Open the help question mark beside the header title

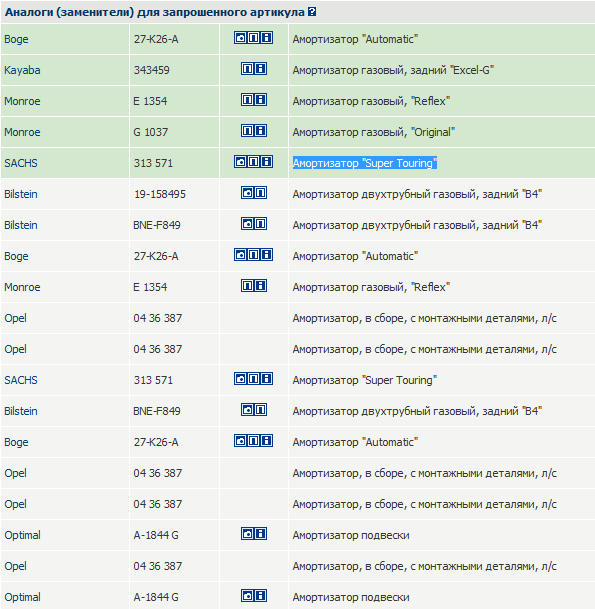[312, 12]
